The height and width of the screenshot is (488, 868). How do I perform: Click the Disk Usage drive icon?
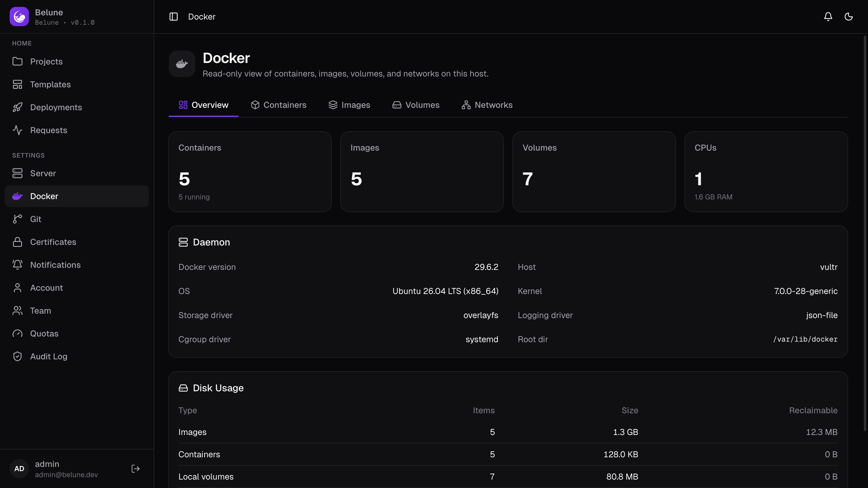click(183, 388)
